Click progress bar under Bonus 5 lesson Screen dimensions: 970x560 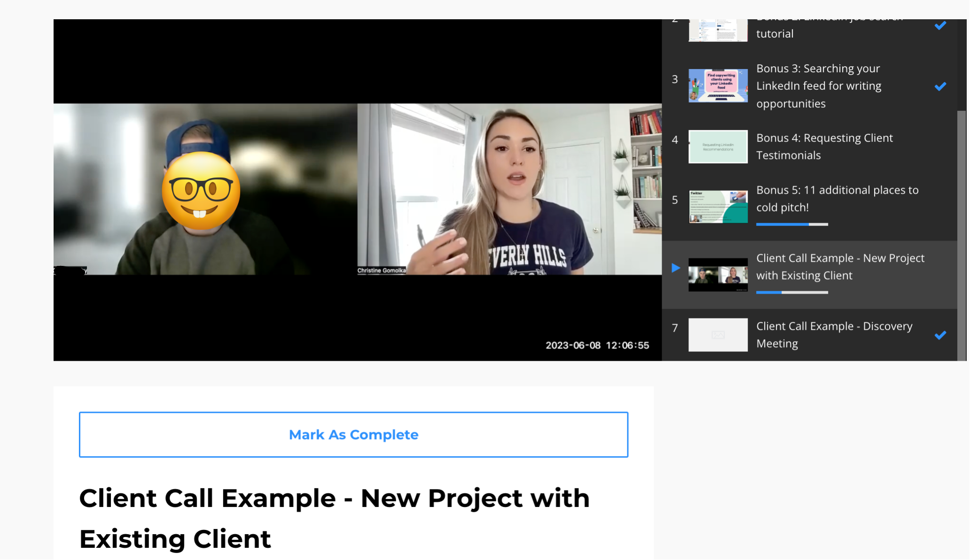(x=791, y=225)
